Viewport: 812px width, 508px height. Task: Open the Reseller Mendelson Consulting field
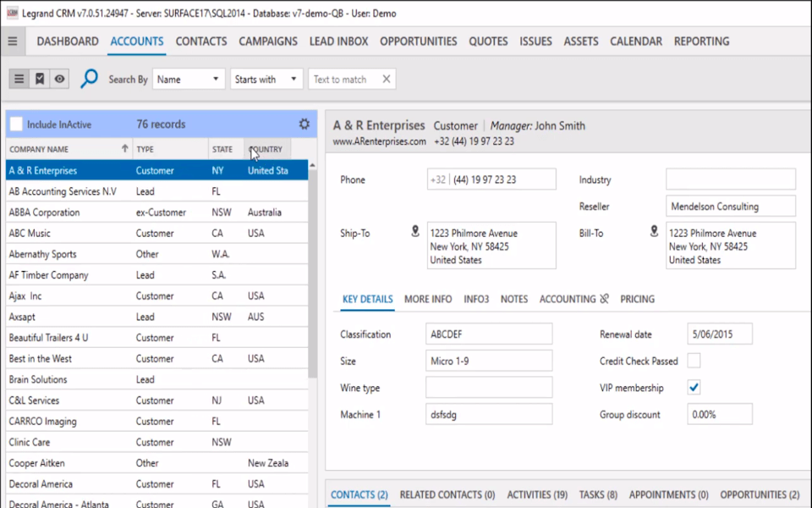(x=731, y=207)
